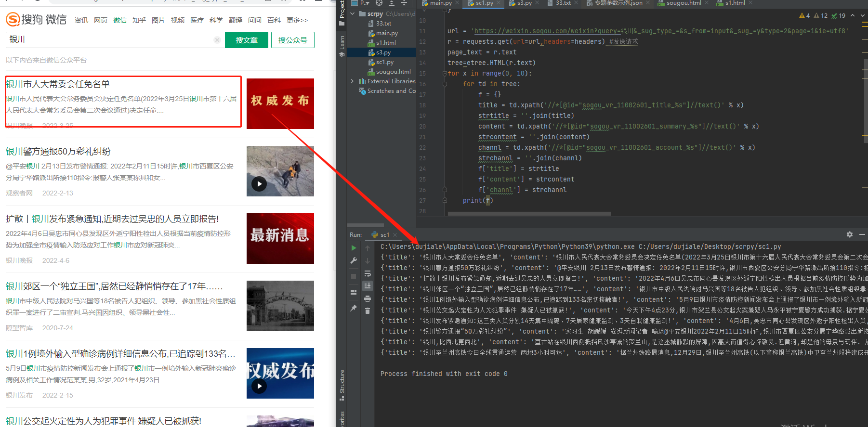Rerun sc1 with the green play icon
The width and height of the screenshot is (868, 427).
pos(354,248)
